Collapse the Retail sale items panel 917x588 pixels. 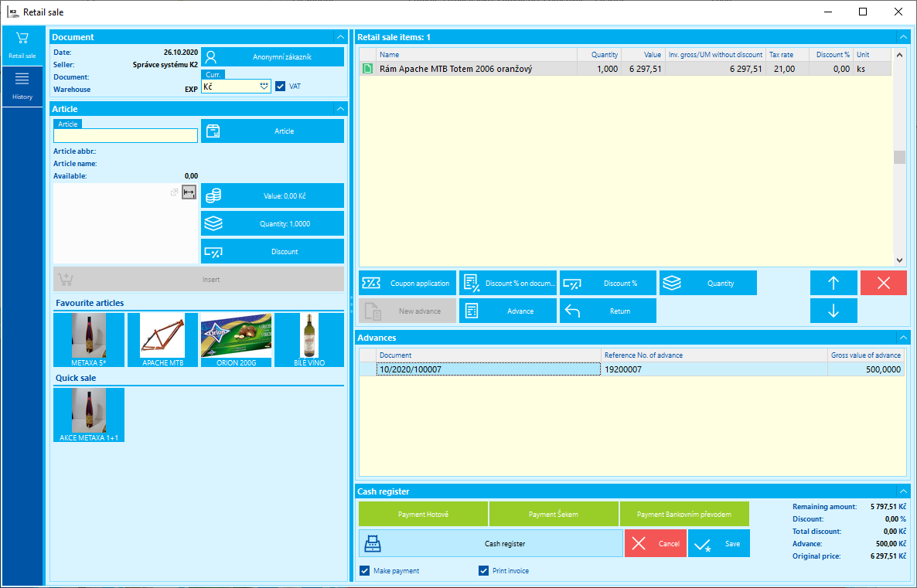904,37
